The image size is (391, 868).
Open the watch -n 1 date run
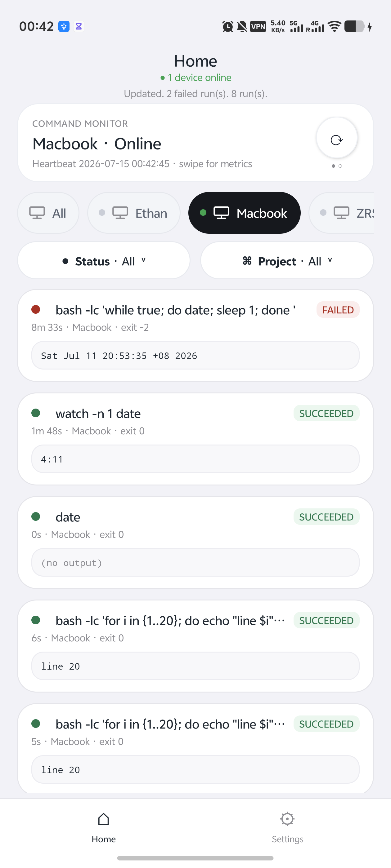pyautogui.click(x=195, y=439)
